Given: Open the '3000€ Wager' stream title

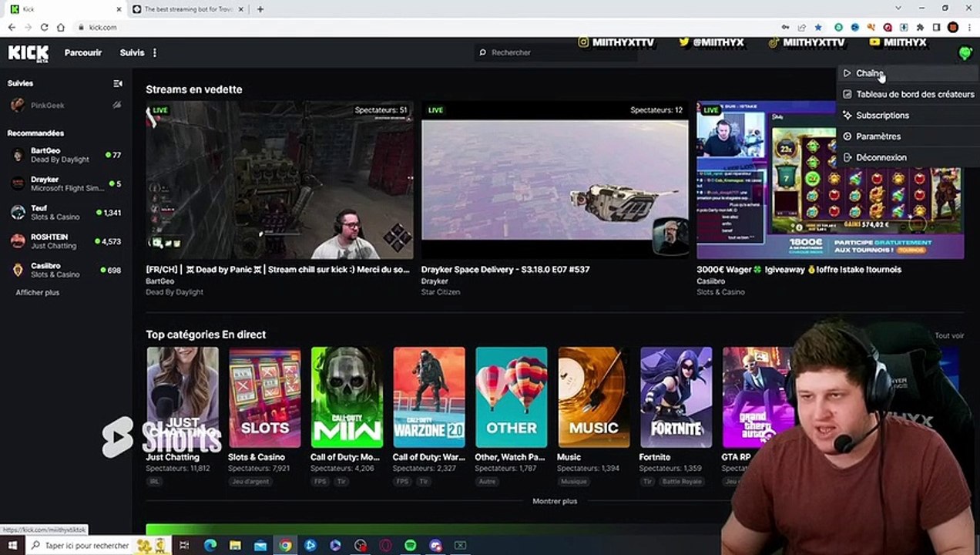Looking at the screenshot, I should pyautogui.click(x=799, y=270).
